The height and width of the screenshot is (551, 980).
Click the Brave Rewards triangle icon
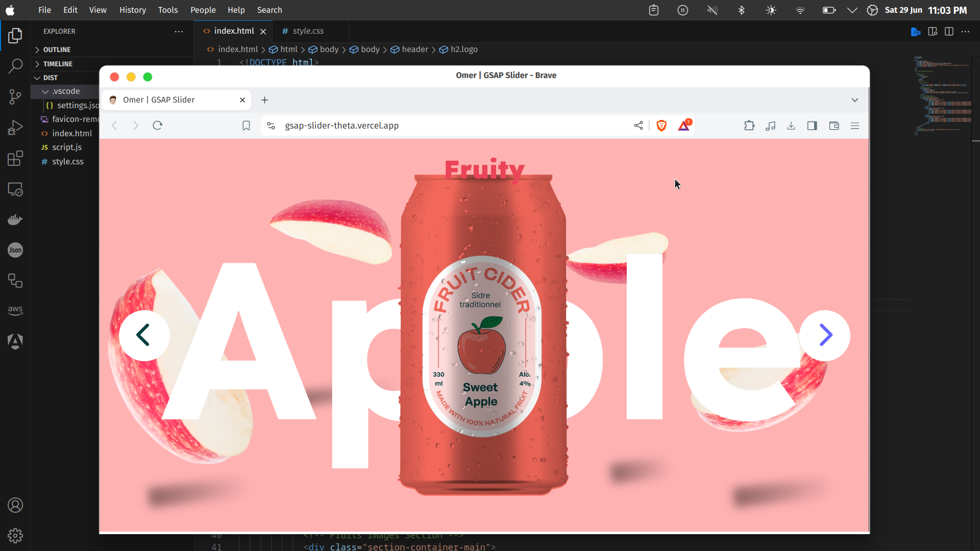(x=684, y=126)
